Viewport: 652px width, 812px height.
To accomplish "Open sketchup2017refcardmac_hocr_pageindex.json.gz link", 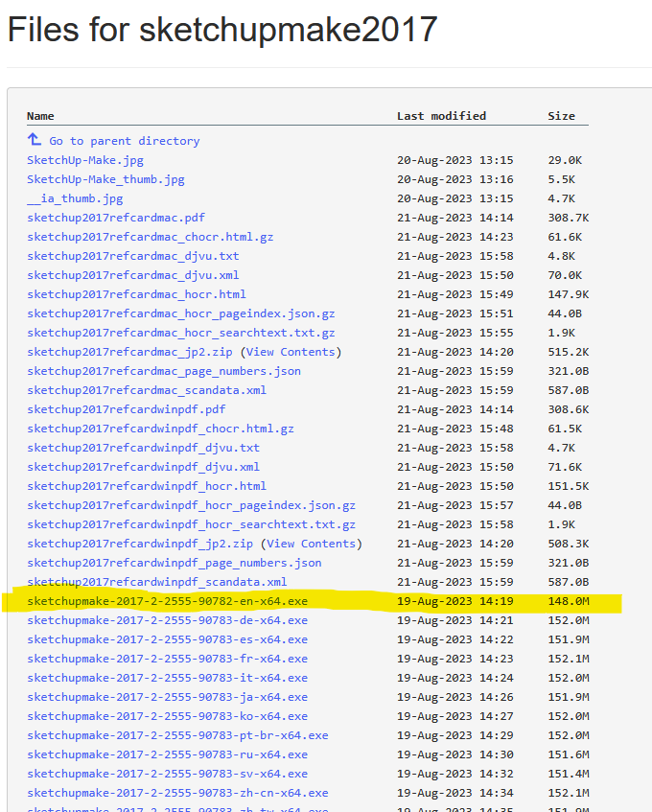I will pos(180,313).
